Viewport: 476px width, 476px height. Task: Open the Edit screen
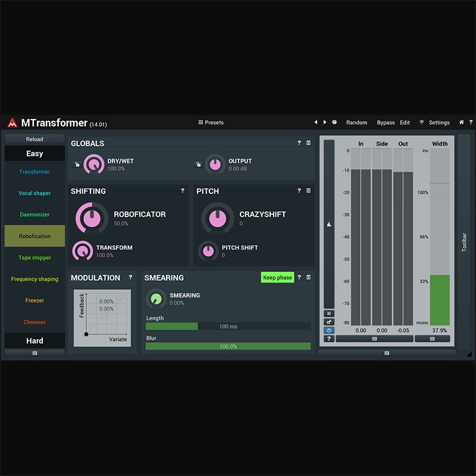[405, 123]
